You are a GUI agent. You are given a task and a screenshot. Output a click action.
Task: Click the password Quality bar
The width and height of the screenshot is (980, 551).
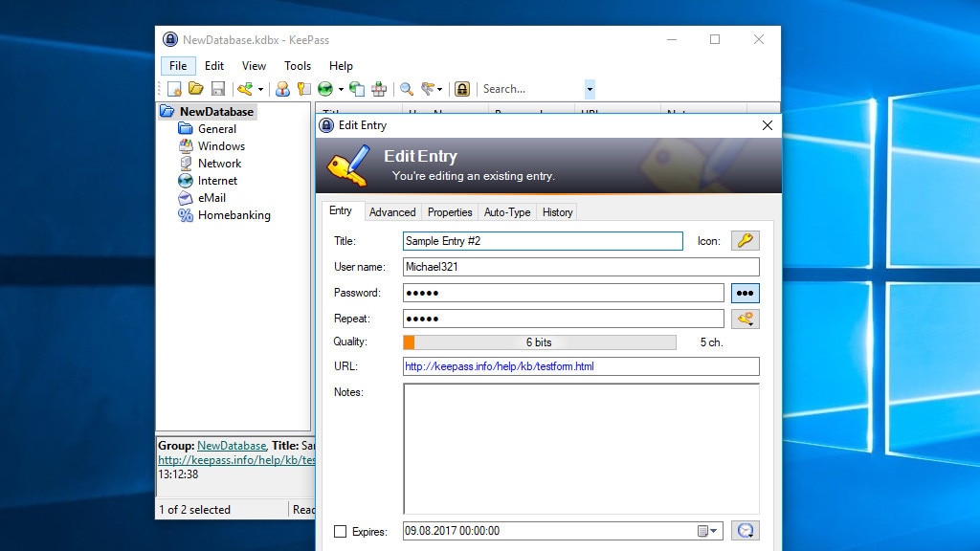pos(540,342)
